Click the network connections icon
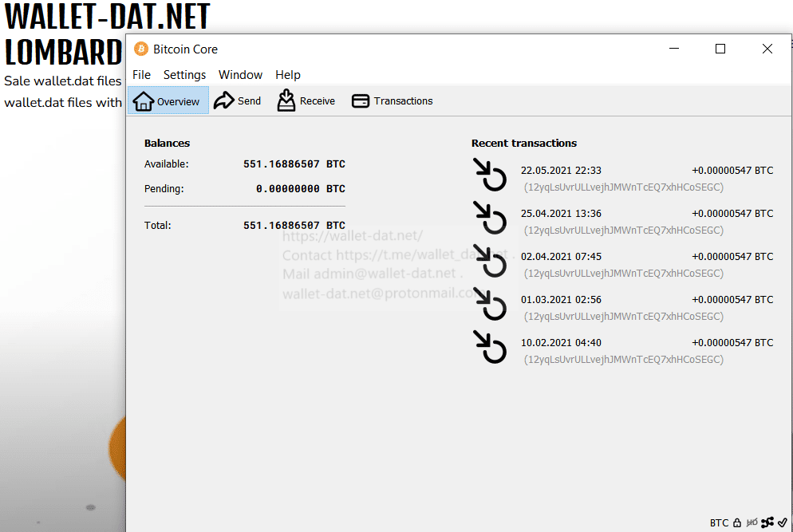793x532 pixels. (767, 522)
